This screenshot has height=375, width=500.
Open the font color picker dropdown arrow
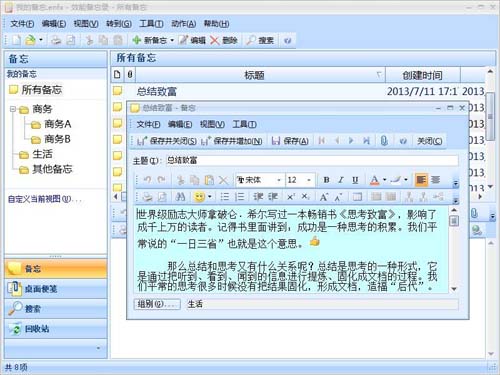point(384,180)
